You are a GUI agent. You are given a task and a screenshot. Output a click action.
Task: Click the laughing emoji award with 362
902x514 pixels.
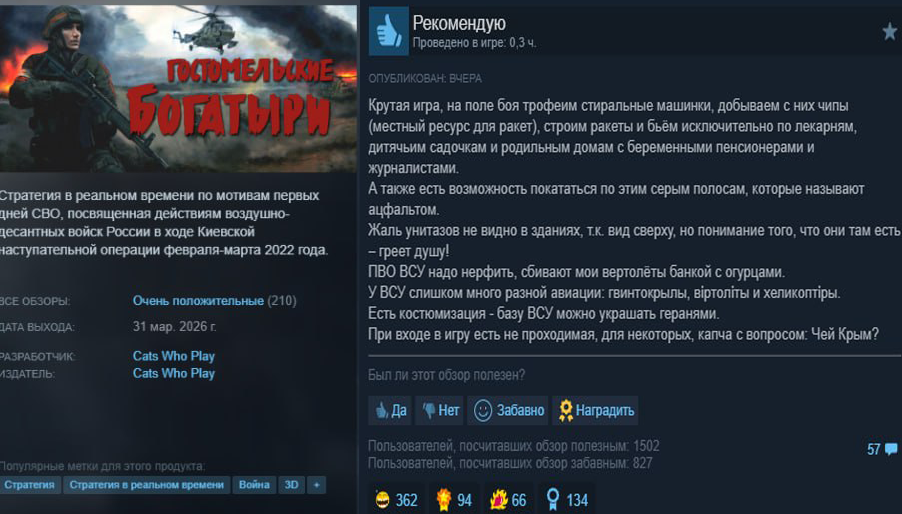click(x=382, y=500)
